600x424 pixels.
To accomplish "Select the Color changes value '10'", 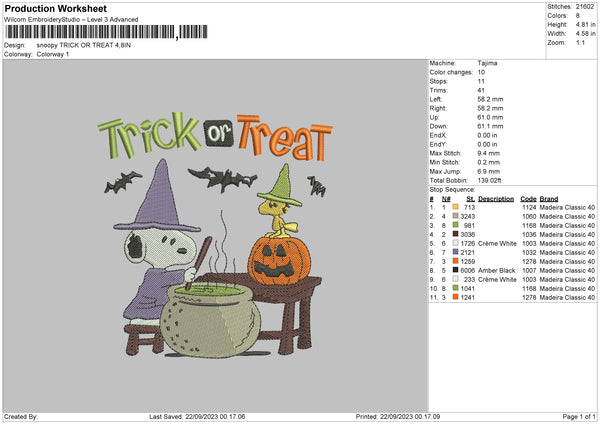I will (481, 72).
